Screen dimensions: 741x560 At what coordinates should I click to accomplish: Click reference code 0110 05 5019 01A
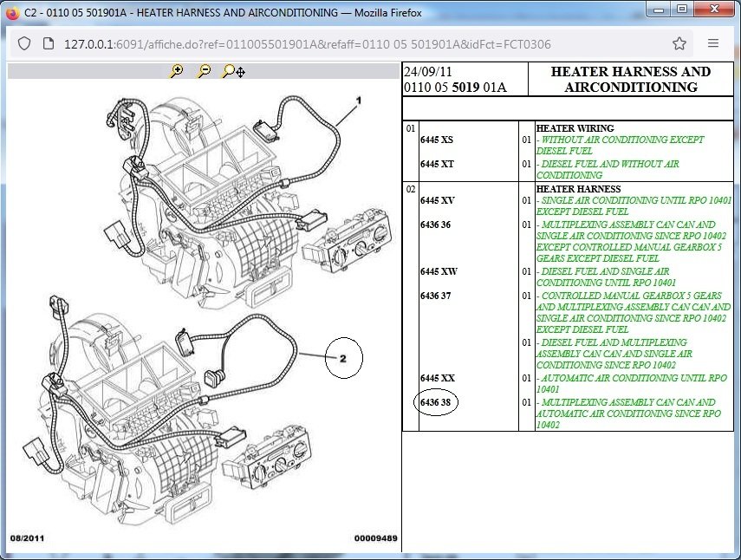click(x=455, y=88)
